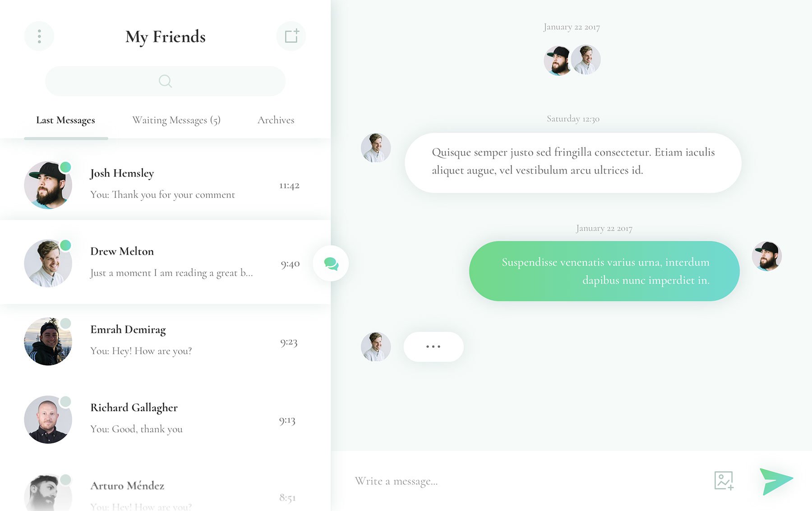
Task: Select Arturo Méndez conversation
Action: click(x=165, y=493)
